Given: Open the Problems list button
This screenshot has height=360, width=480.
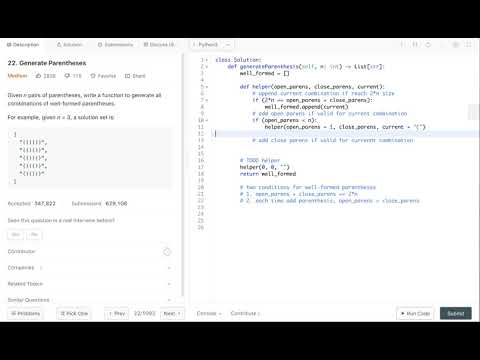Looking at the screenshot, I should point(25,314).
